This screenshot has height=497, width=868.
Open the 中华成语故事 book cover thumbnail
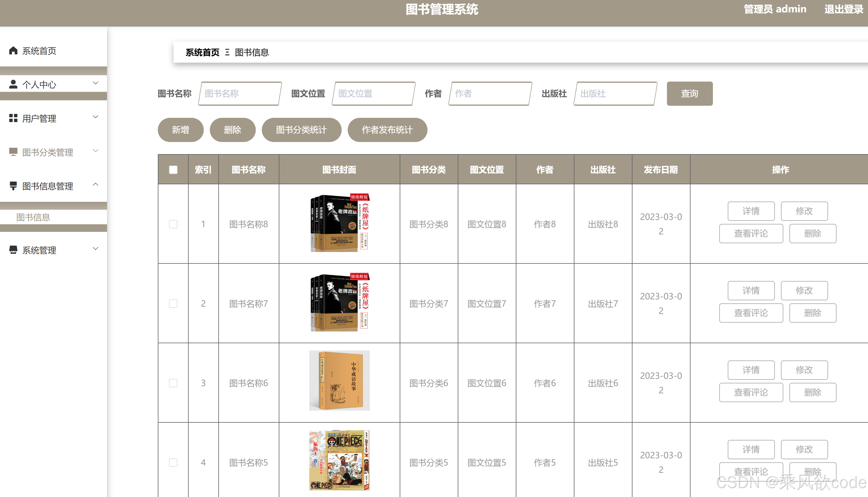click(339, 380)
